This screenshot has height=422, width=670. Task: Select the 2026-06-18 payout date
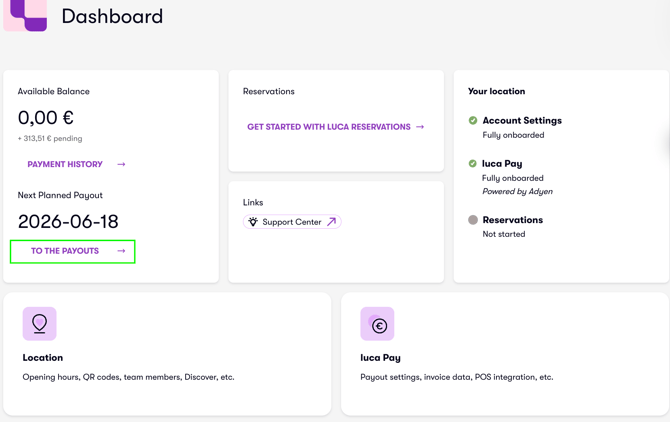[68, 222]
